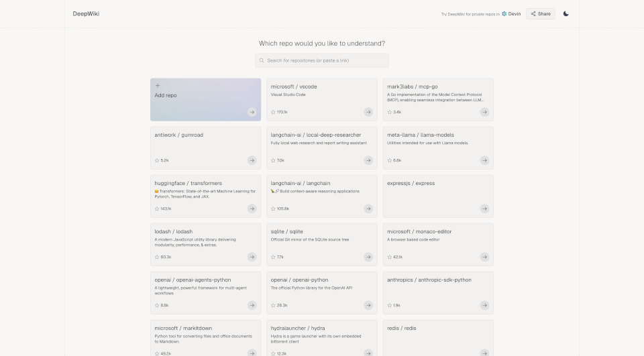Click the Share button in the header

(540, 13)
